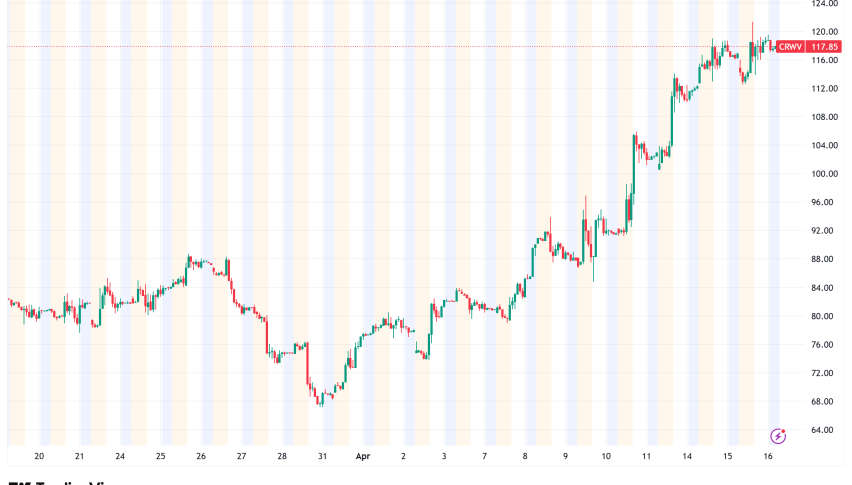Select the 20 date label on the time axis
Image resolution: width=852 pixels, height=485 pixels.
pos(39,455)
